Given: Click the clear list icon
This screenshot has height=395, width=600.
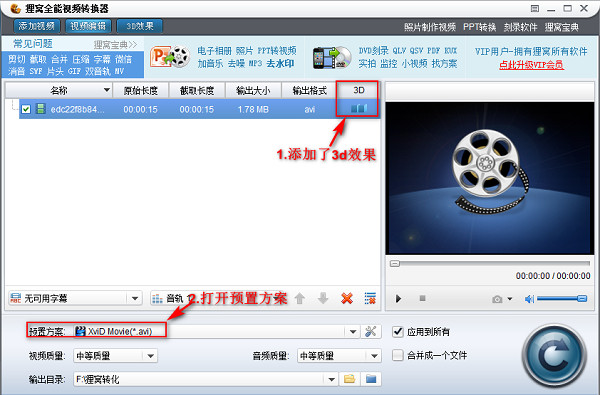Looking at the screenshot, I should tap(370, 298).
